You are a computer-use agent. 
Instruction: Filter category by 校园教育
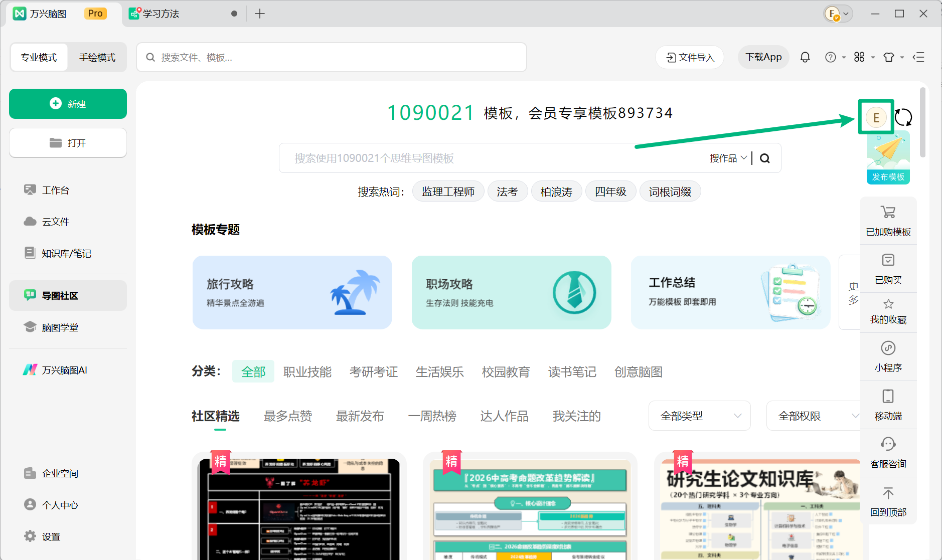(x=506, y=371)
